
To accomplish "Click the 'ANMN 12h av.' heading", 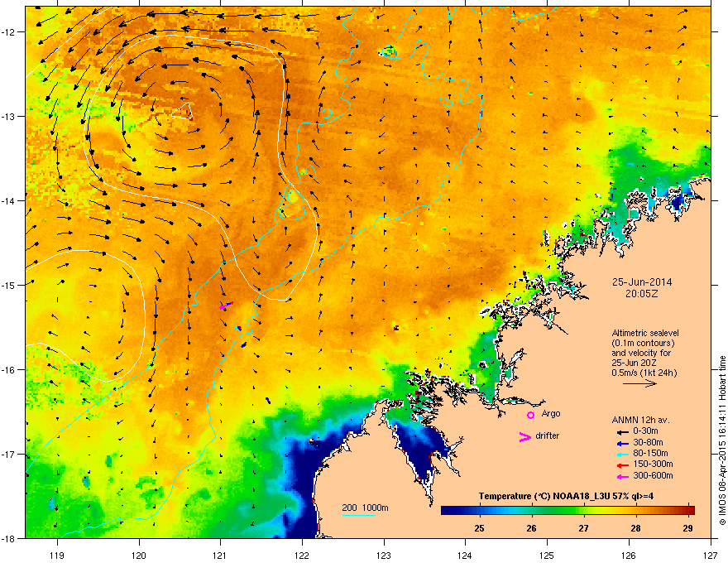I will click(640, 420).
